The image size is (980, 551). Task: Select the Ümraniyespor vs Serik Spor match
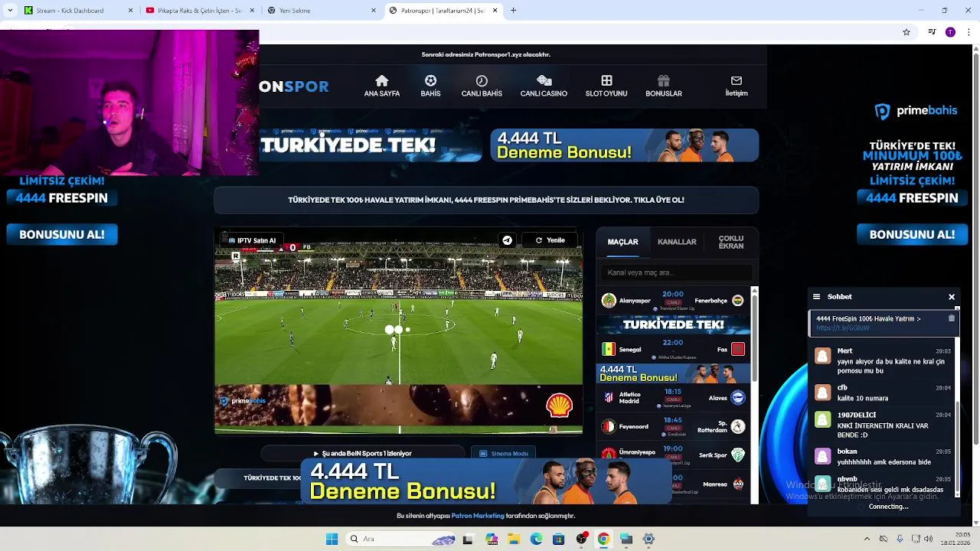673,455
